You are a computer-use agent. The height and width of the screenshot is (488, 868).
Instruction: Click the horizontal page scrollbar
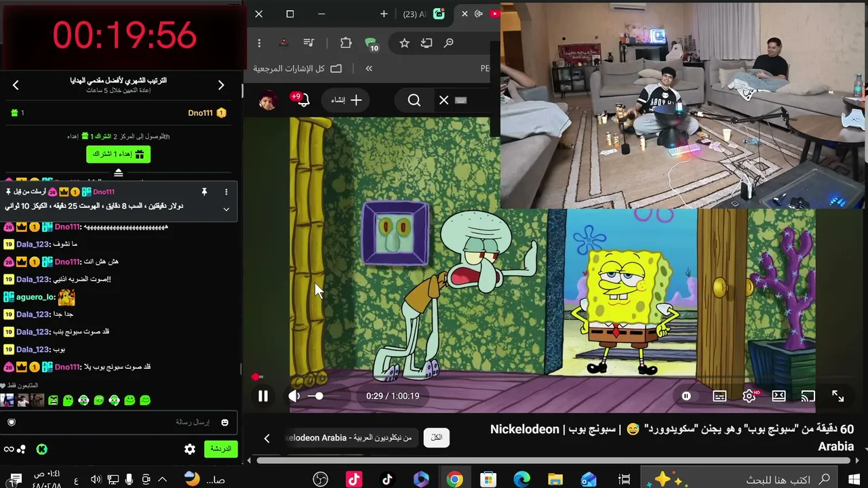(x=553, y=461)
